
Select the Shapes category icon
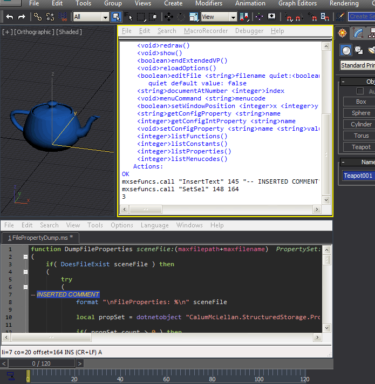[359, 50]
